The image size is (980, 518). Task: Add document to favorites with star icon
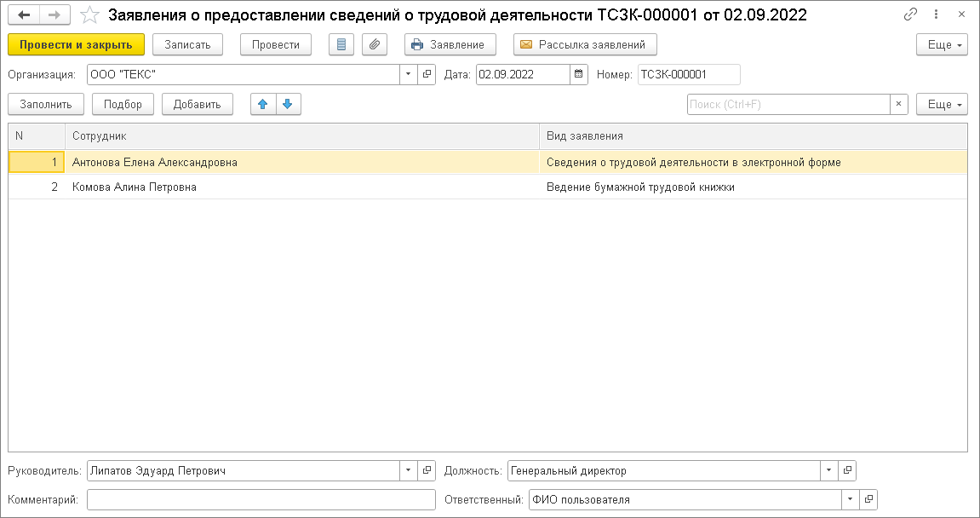point(89,15)
